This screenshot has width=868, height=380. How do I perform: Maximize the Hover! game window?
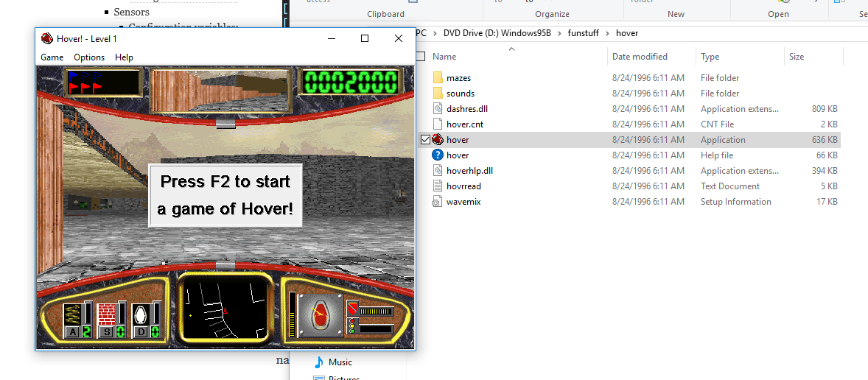(x=364, y=39)
